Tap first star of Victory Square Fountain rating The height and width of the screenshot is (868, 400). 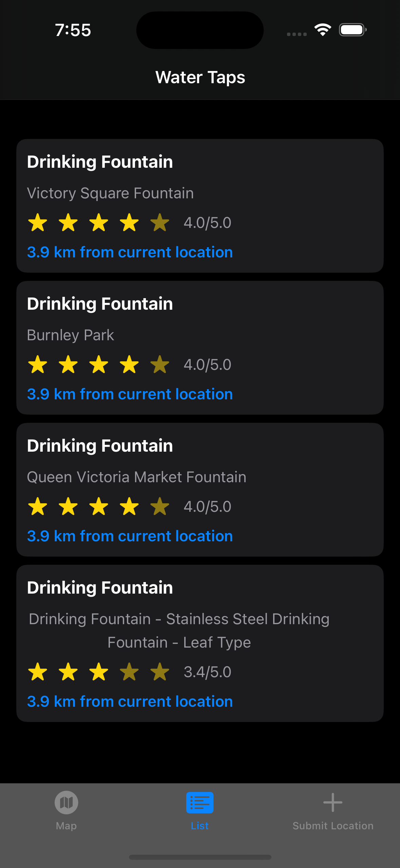pyautogui.click(x=38, y=222)
